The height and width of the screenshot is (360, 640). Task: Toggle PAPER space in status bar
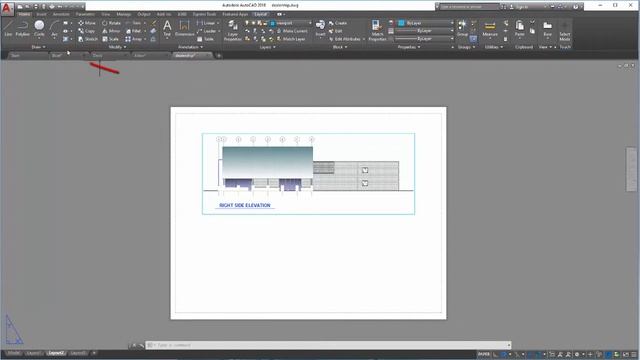pos(483,354)
